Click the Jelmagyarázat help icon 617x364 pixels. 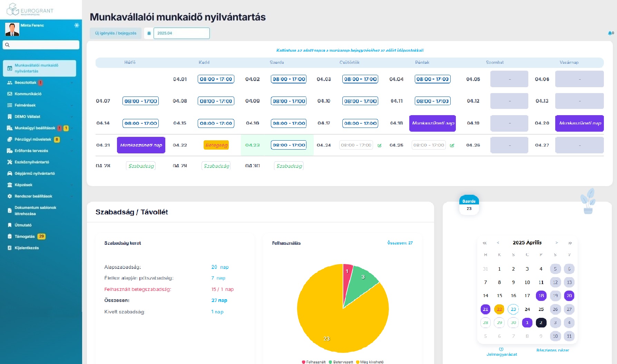[501, 349]
